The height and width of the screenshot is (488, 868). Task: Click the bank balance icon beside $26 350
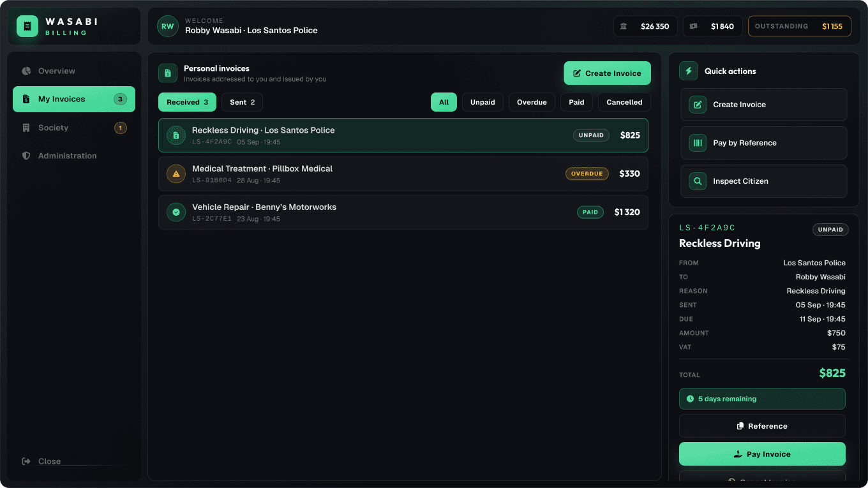click(624, 26)
